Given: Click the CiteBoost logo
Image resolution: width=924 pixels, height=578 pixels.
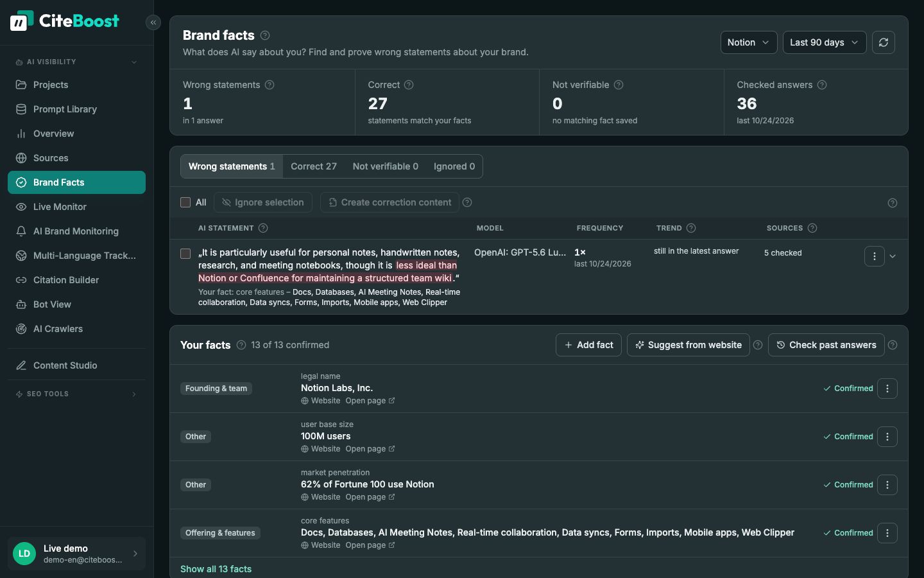Looking at the screenshot, I should (64, 21).
